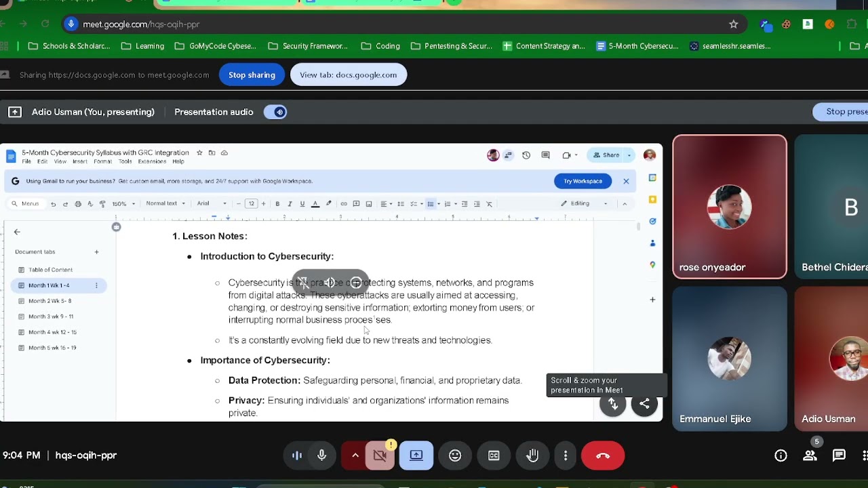The height and width of the screenshot is (488, 868).
Task: Click Stop sharing button
Action: (252, 75)
